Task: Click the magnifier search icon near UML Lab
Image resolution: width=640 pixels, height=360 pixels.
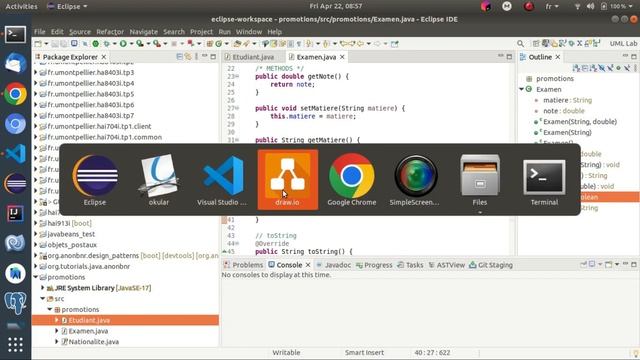Action: [520, 44]
